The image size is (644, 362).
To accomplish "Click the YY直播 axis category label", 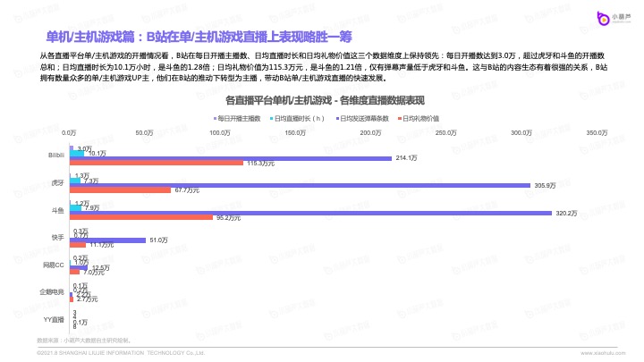I will [54, 319].
